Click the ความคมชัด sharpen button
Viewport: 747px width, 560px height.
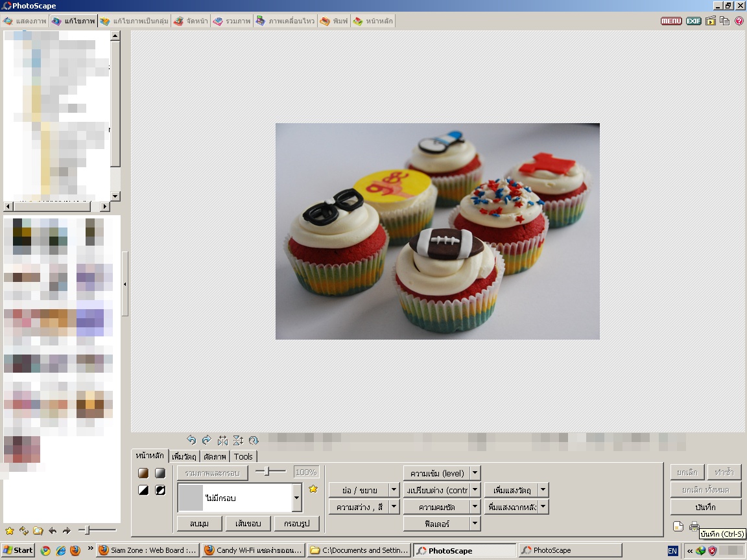click(x=437, y=507)
